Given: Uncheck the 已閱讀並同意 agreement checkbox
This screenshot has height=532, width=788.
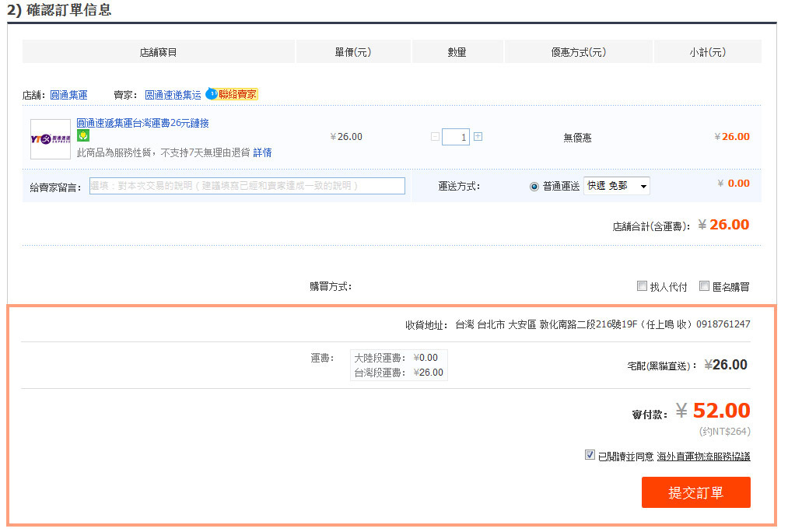Looking at the screenshot, I should 590,456.
